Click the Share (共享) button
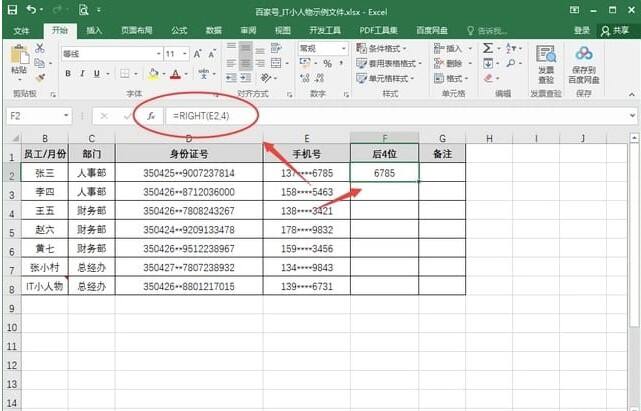 (615, 31)
